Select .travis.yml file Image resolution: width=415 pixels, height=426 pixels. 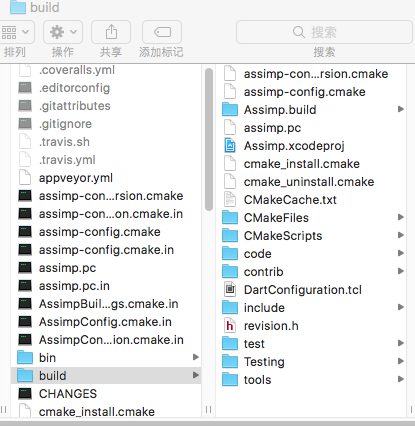click(67, 160)
